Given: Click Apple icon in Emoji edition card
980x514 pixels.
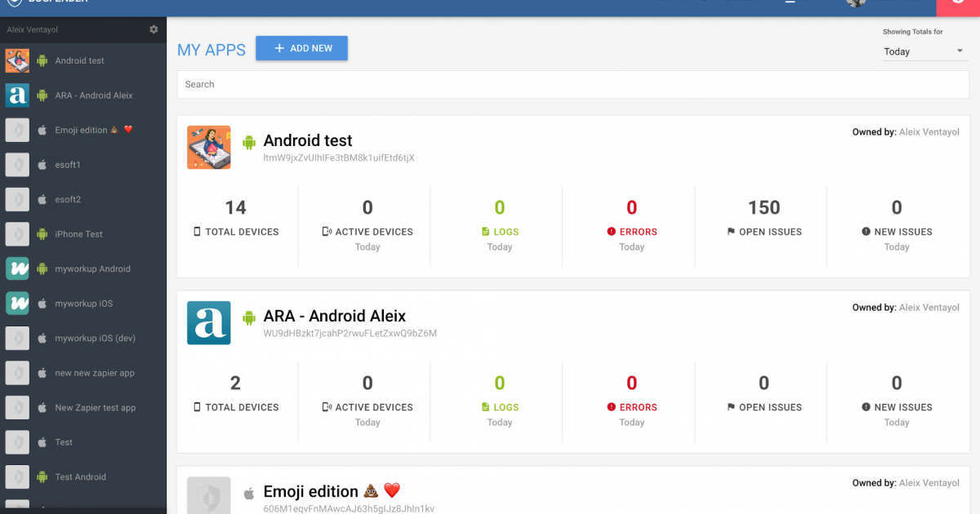Looking at the screenshot, I should point(248,493).
